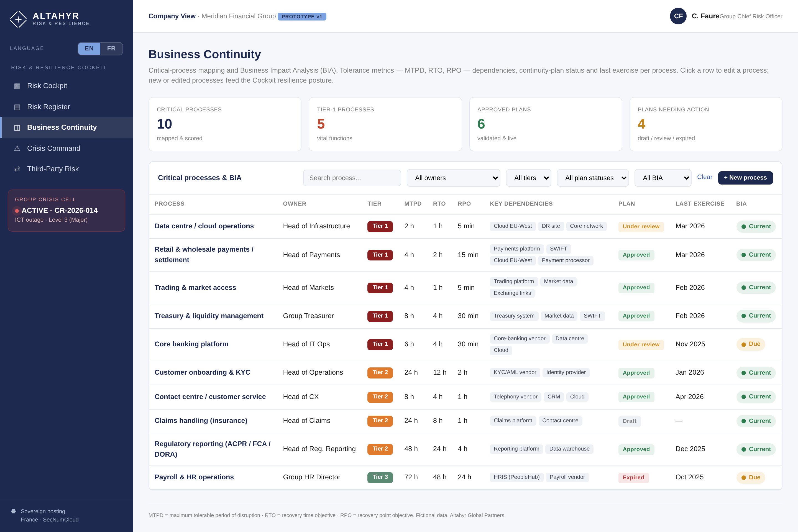
Task: Open Risk Cockpit in sidebar
Action: pos(66,86)
